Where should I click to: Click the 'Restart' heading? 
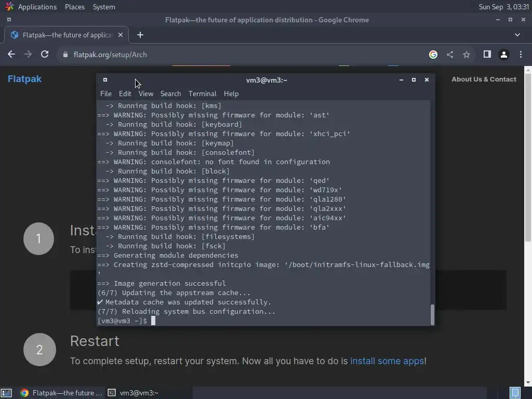tap(95, 341)
